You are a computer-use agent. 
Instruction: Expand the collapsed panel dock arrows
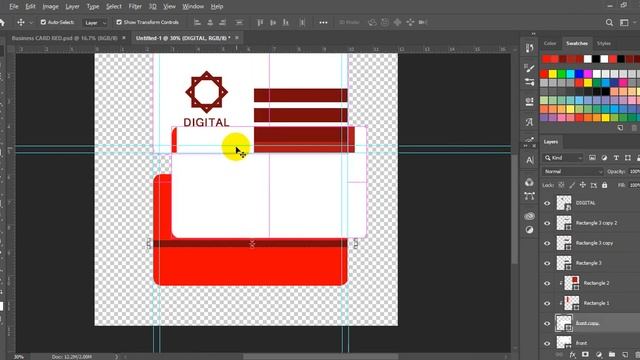(x=533, y=34)
